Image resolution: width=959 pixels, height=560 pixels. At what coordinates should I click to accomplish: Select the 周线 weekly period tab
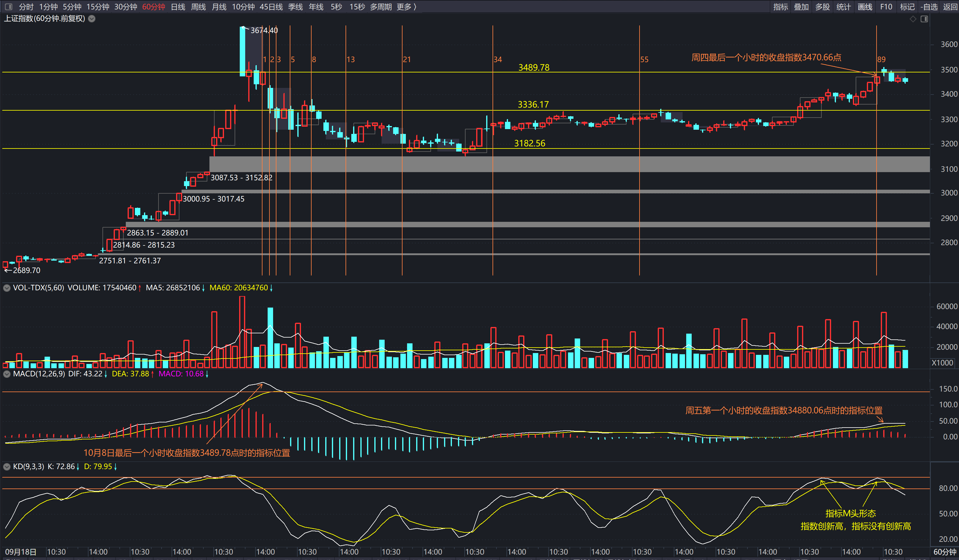click(x=198, y=7)
